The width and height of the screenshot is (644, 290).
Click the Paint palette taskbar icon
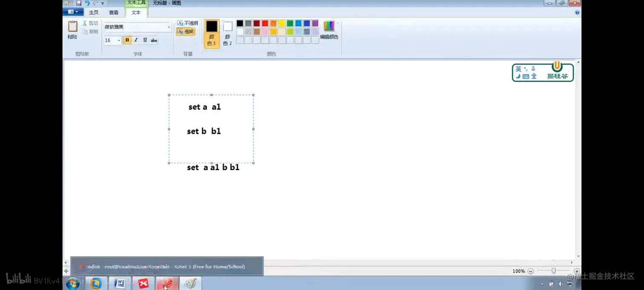coord(190,283)
